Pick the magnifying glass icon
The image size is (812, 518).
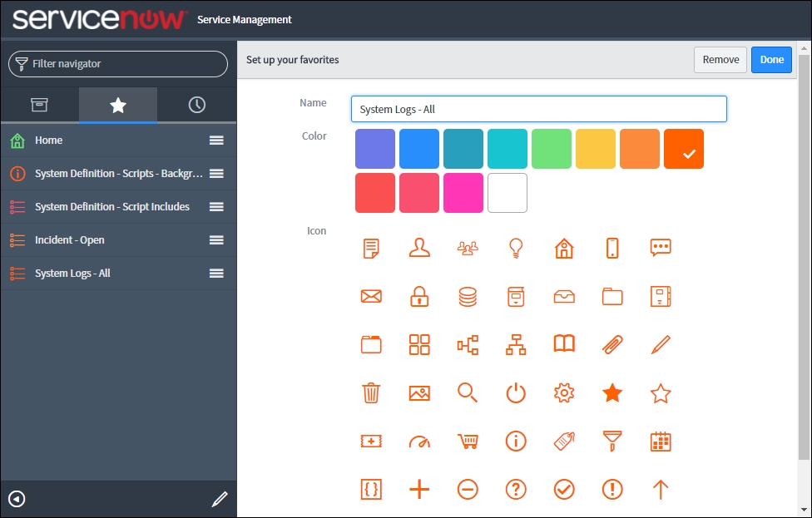467,392
